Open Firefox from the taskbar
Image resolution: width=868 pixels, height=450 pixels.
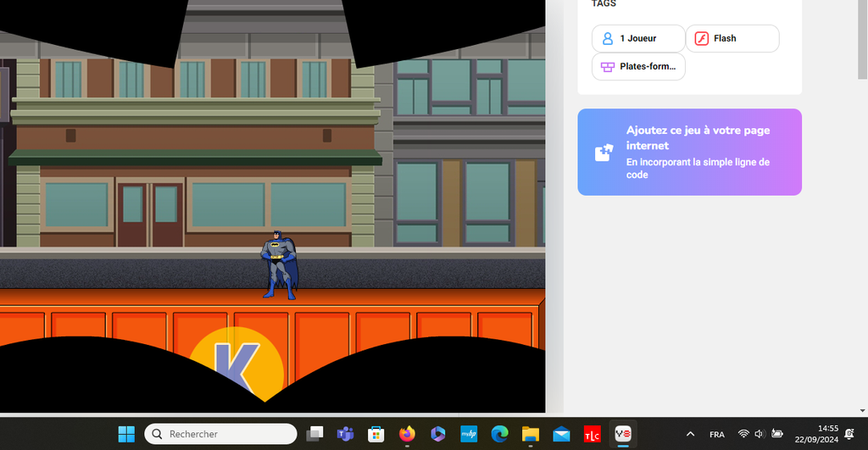pos(407,434)
